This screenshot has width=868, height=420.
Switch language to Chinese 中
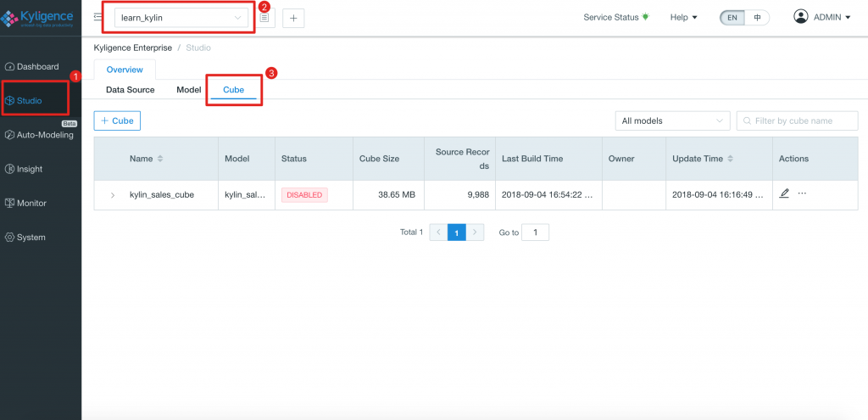[x=757, y=18]
